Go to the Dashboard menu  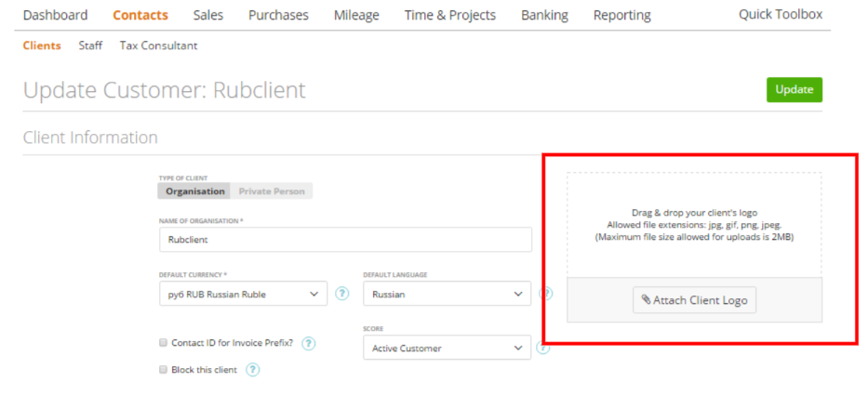[56, 15]
